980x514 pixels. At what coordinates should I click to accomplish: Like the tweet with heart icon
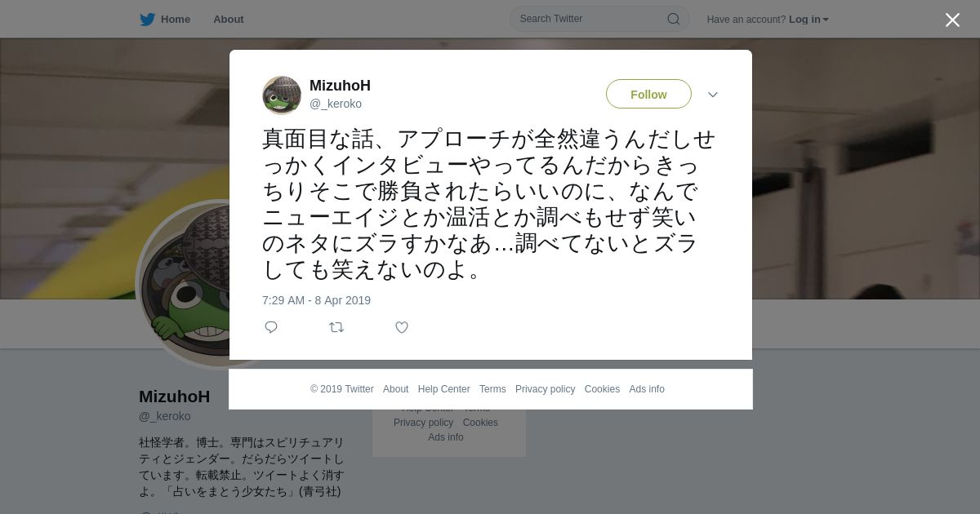(402, 327)
